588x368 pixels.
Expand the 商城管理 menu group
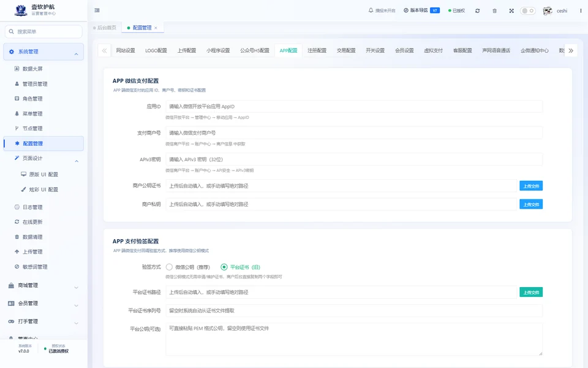(43, 285)
